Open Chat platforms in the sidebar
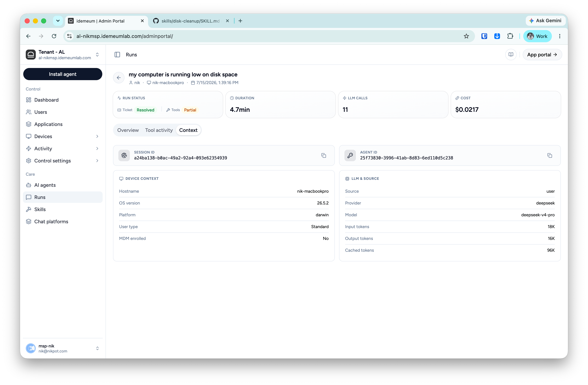Viewport: 588px width, 385px height. click(63, 221)
